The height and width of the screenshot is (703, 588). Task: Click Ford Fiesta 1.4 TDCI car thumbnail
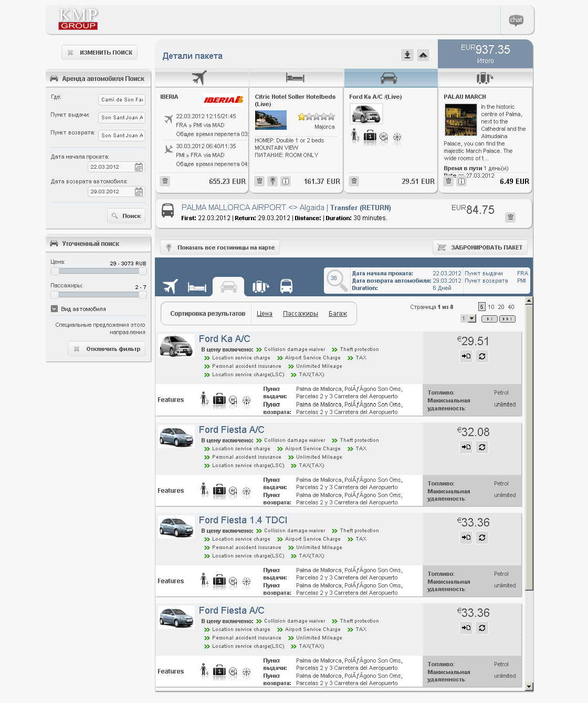176,528
